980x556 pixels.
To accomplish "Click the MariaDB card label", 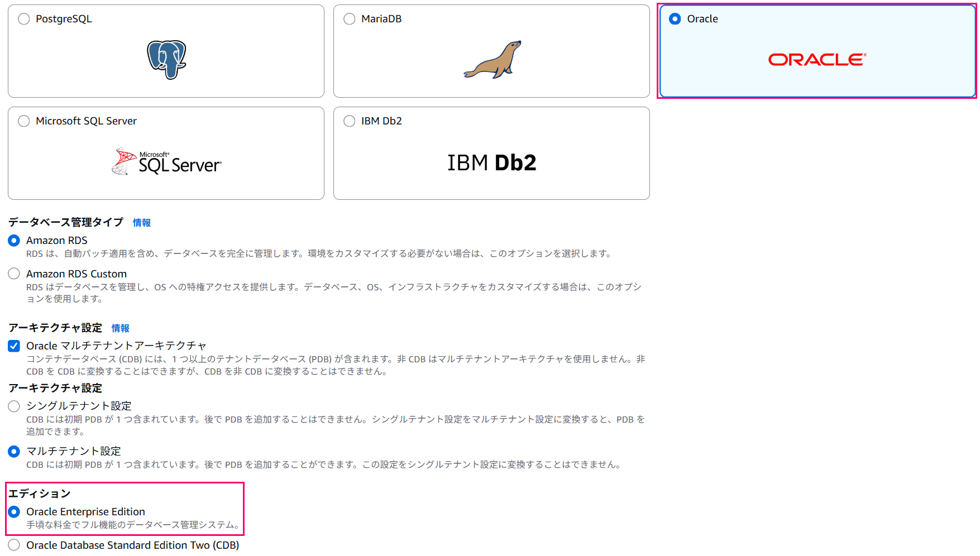I will coord(381,19).
